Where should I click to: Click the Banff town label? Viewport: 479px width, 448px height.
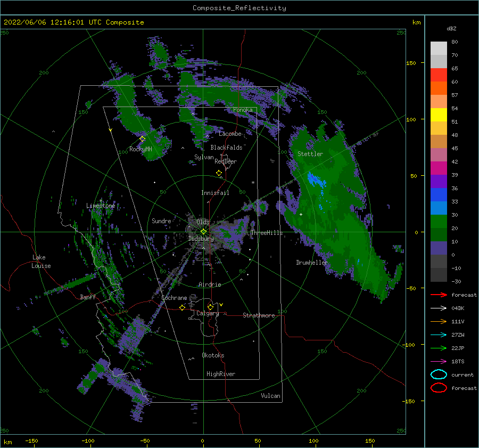click(88, 297)
